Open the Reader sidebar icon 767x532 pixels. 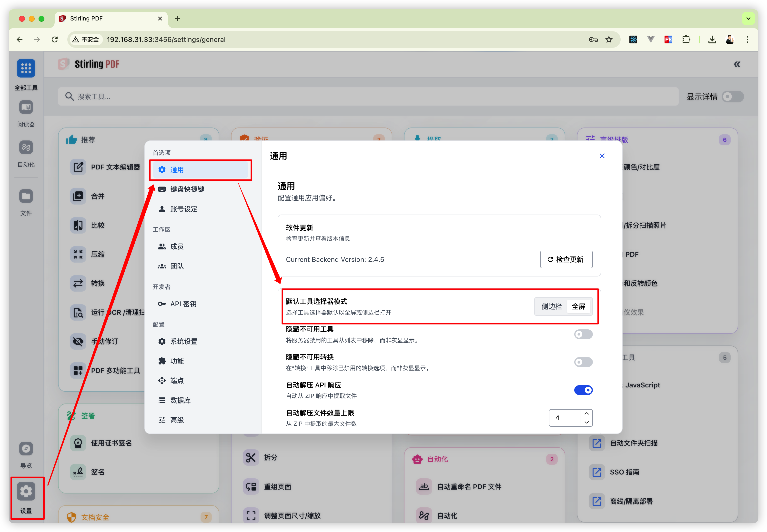[x=26, y=107]
